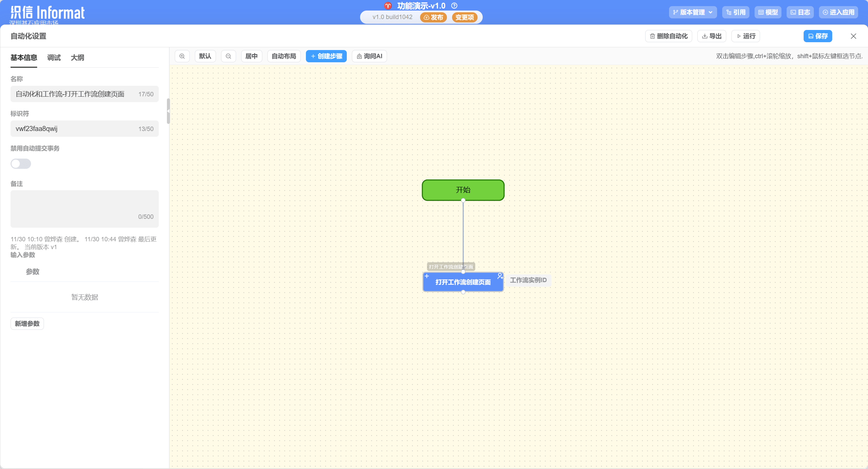Run the automation with the 运行 button
Viewport: 868px width, 469px height.
pyautogui.click(x=745, y=36)
